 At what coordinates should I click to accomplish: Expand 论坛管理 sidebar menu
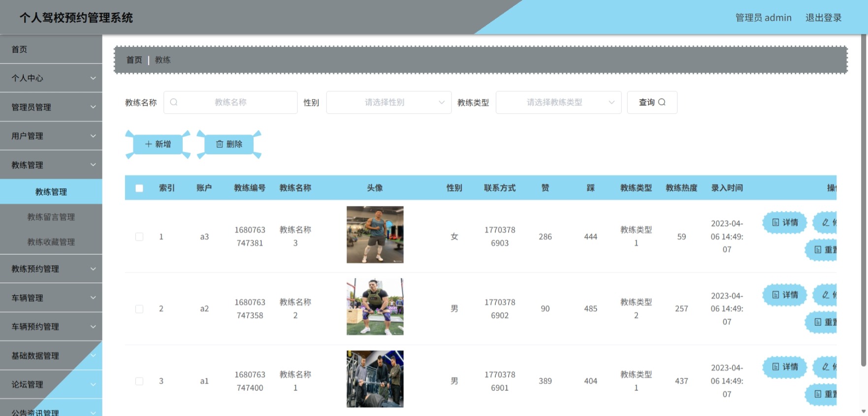click(51, 384)
